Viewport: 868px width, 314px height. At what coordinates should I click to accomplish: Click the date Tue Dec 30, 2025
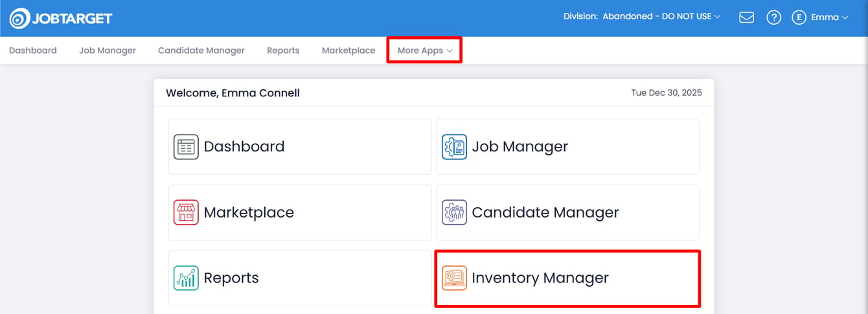click(667, 93)
